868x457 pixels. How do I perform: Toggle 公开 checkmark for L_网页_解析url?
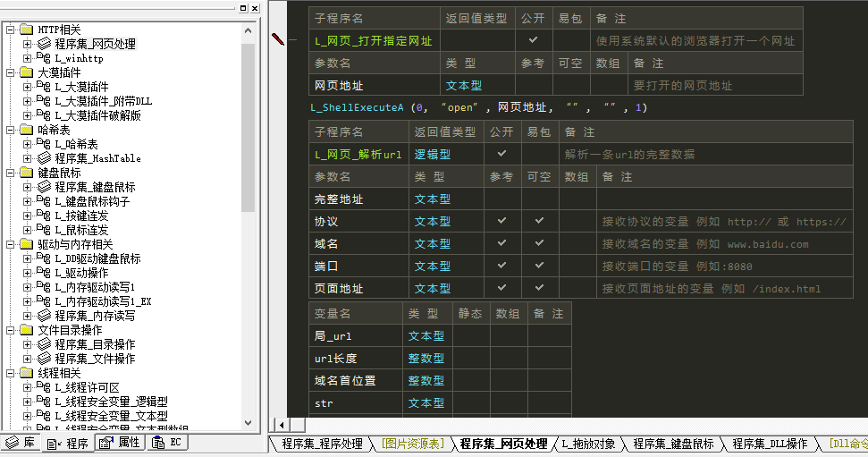point(502,154)
